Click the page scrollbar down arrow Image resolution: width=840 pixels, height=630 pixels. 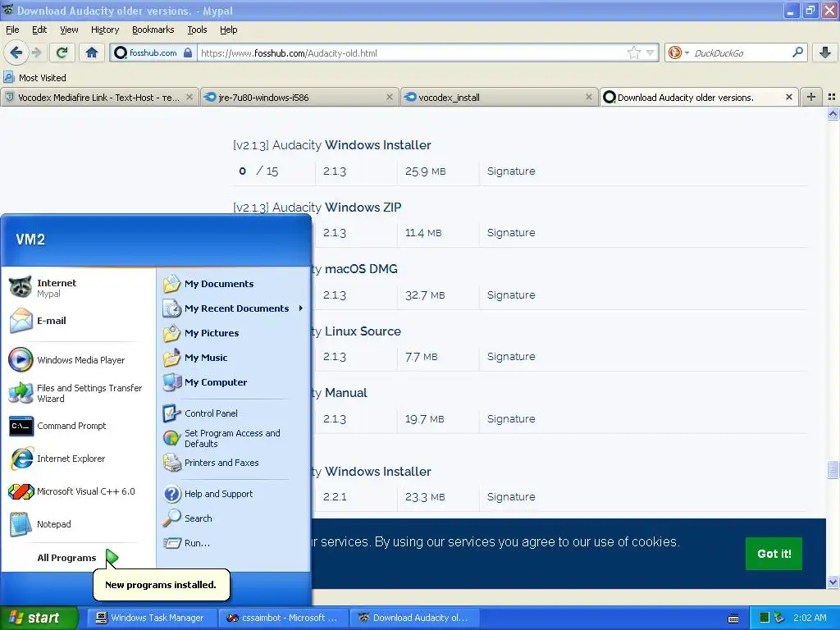pos(833,582)
